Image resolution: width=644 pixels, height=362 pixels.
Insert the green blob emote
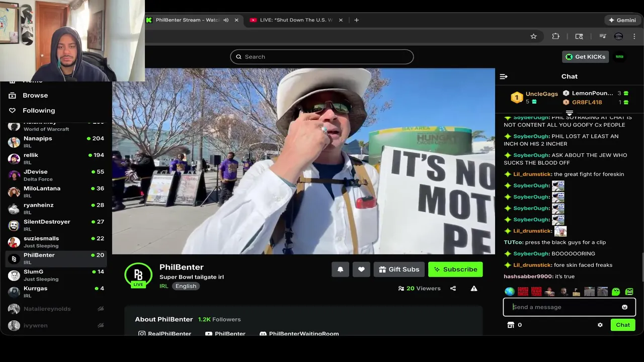click(x=616, y=292)
